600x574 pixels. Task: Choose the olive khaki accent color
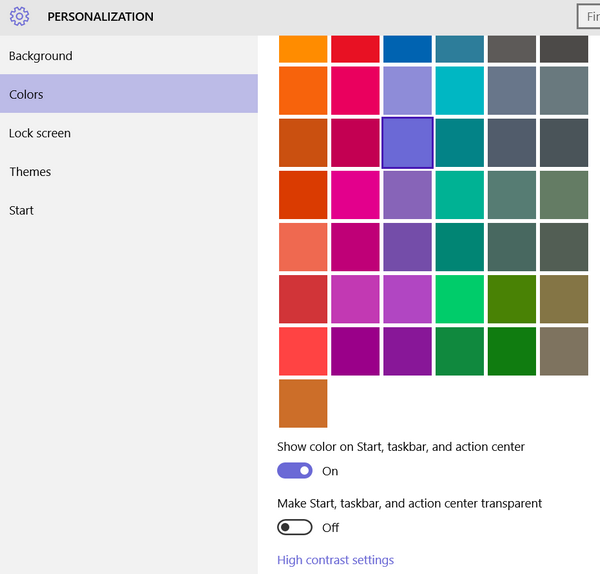[564, 299]
